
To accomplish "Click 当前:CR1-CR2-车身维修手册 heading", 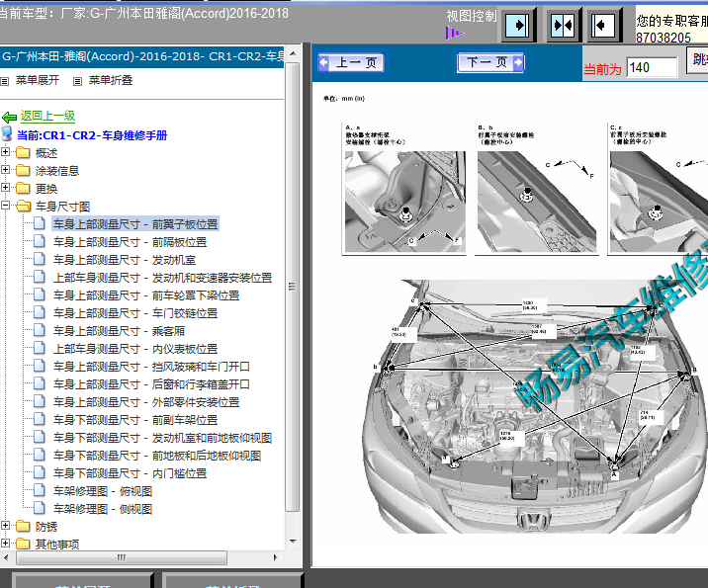I will coord(92,135).
